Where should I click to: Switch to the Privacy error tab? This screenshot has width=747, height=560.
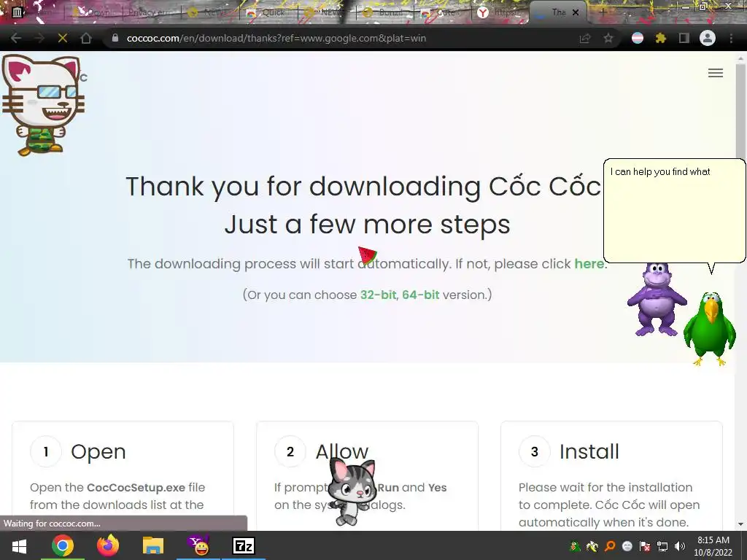coord(150,13)
